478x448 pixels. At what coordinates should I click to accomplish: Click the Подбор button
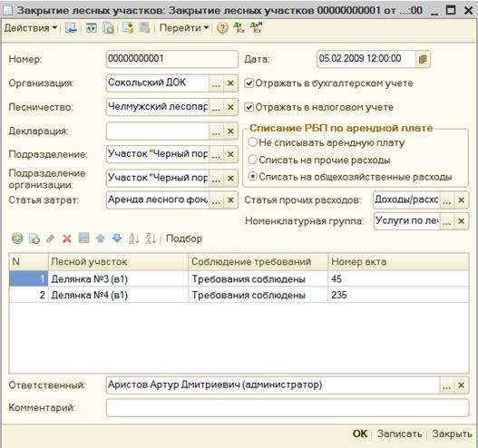pyautogui.click(x=184, y=239)
